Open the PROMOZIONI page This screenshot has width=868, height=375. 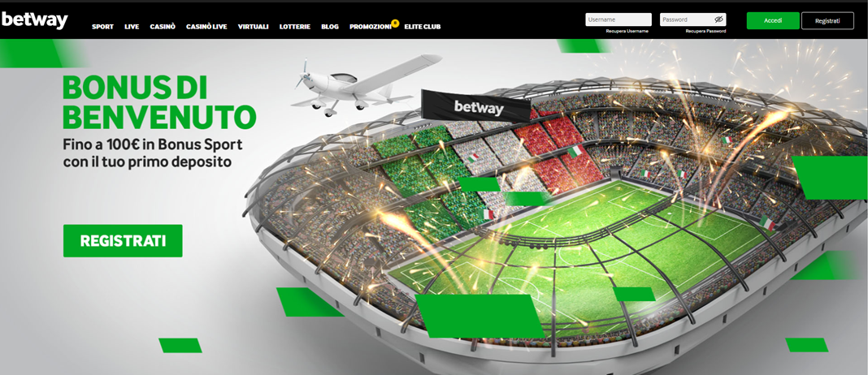click(371, 27)
